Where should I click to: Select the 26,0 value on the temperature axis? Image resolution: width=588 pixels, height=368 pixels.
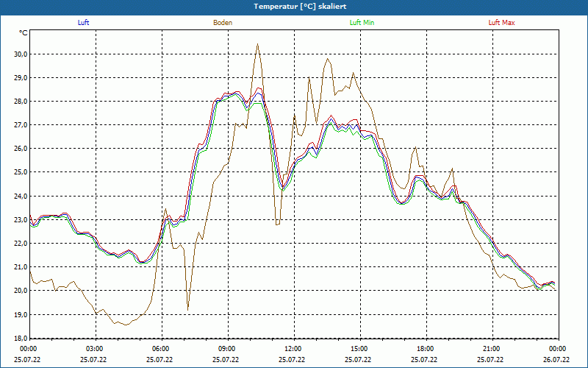point(21,149)
